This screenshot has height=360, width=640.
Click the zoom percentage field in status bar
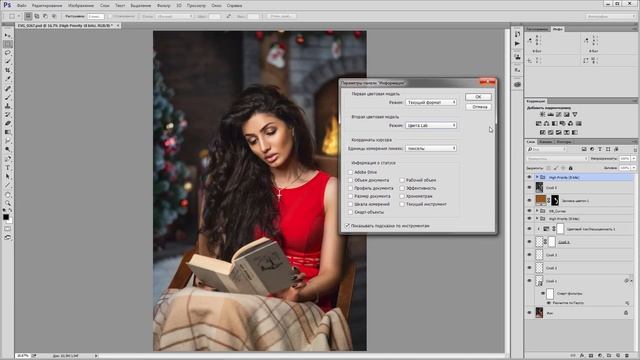22,356
